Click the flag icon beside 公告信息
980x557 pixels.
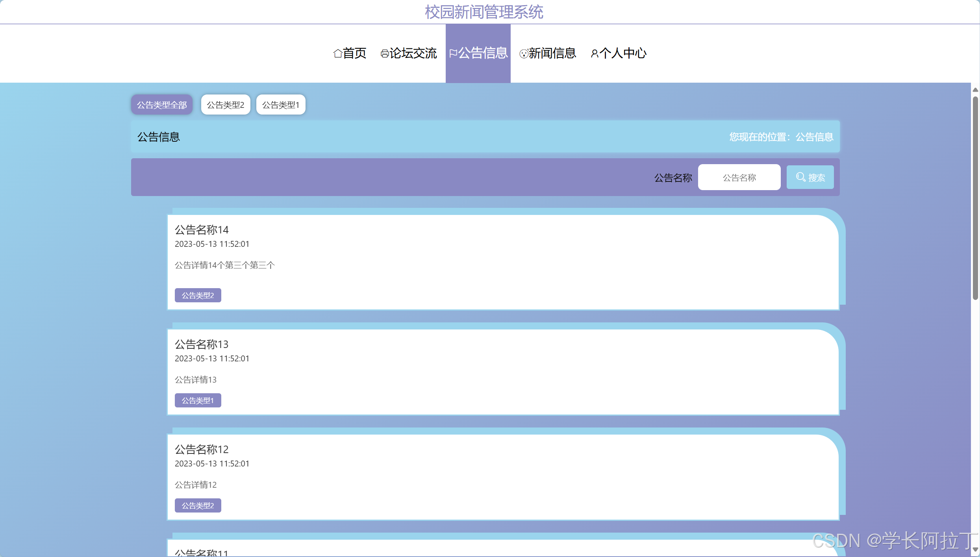point(453,53)
